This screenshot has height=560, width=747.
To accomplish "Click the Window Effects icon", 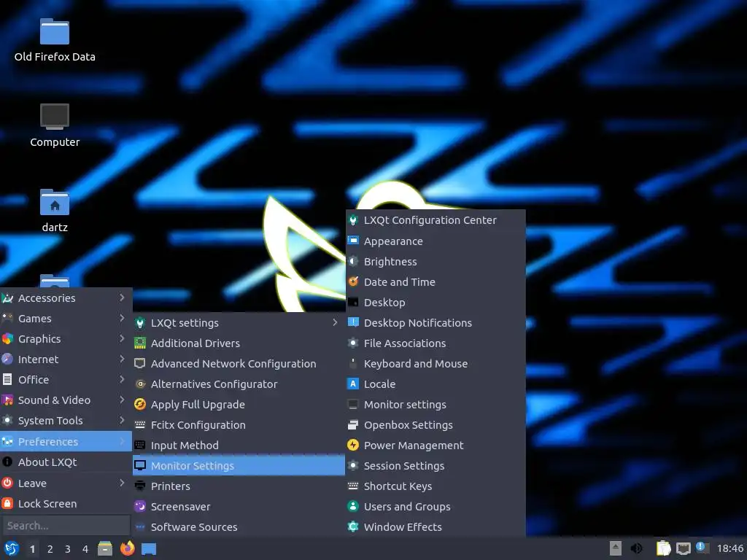I will [353, 526].
